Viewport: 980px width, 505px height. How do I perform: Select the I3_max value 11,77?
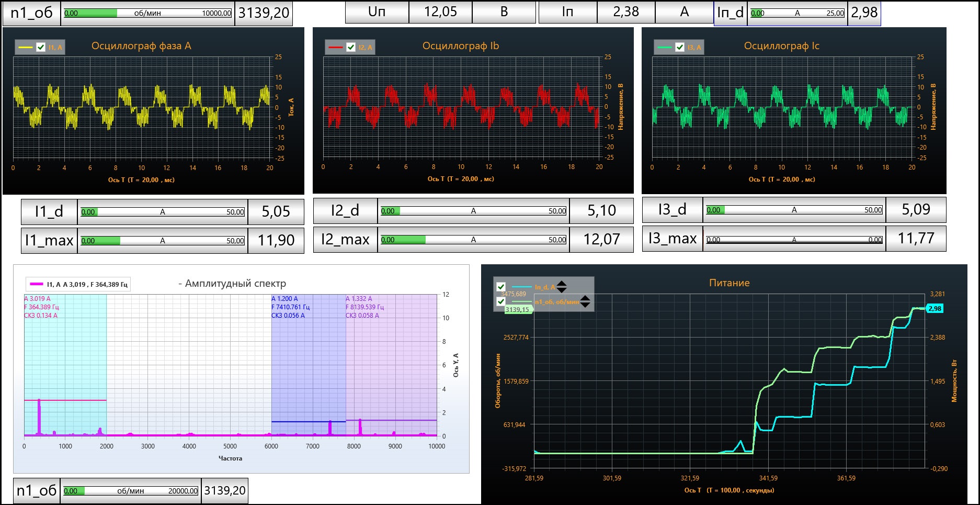pos(916,238)
